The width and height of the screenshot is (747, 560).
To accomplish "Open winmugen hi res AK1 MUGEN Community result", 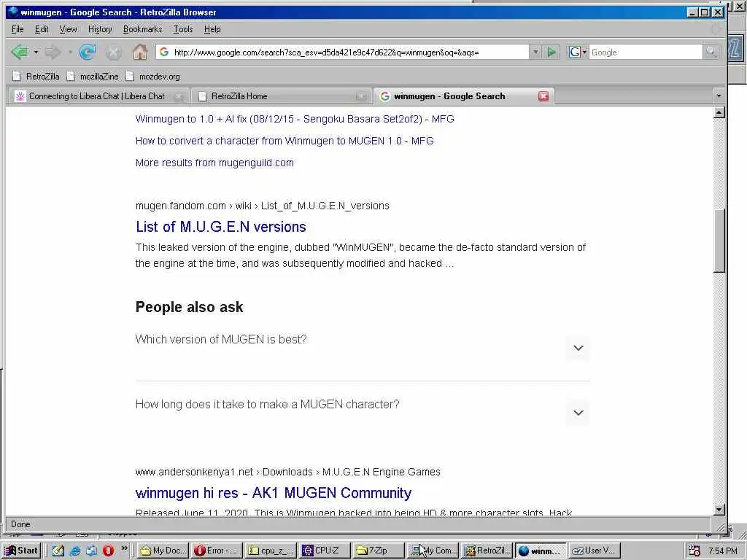I will coord(273,493).
